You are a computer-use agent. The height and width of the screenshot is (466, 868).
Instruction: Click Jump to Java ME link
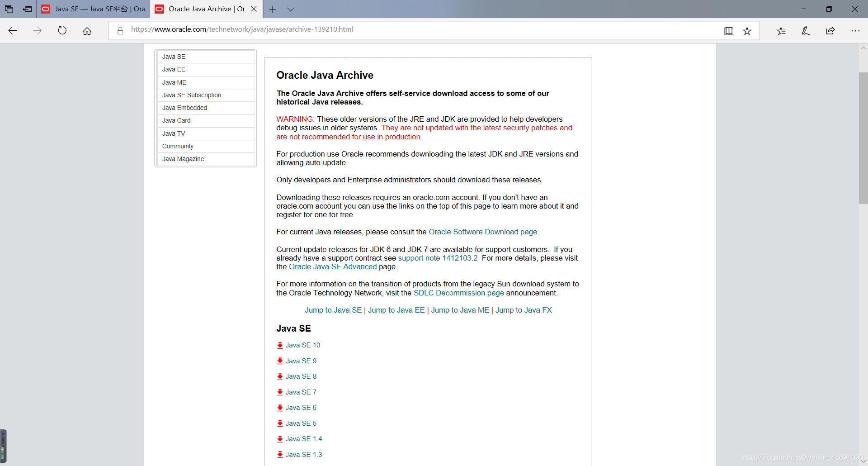pos(460,310)
